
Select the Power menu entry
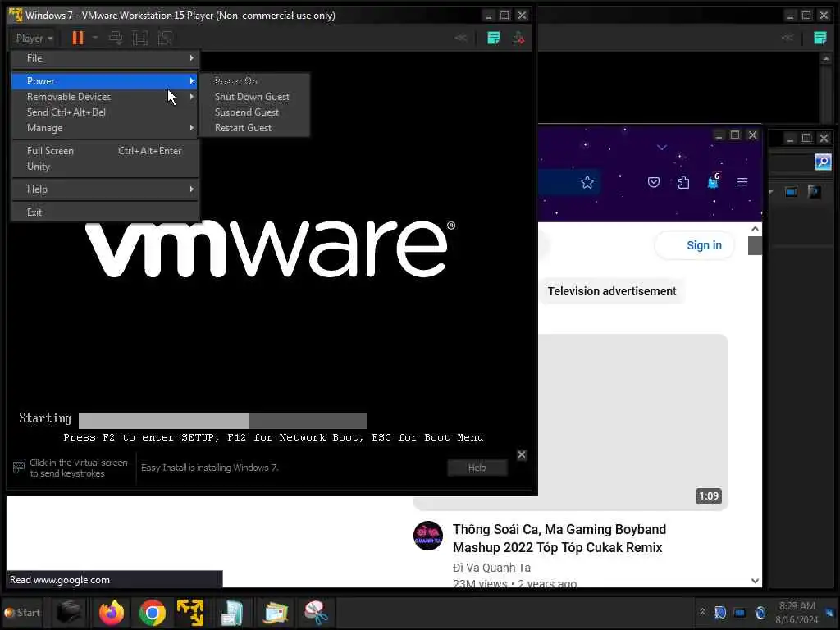[106, 81]
